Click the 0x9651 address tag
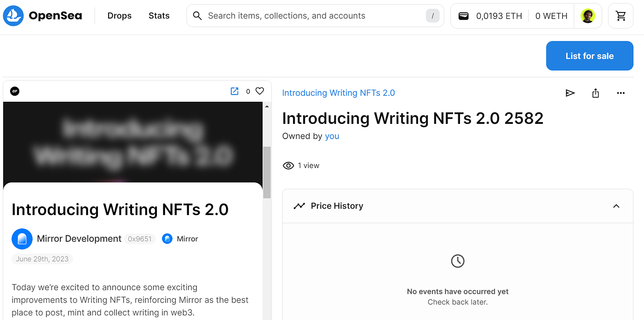This screenshot has width=644, height=320. [140, 239]
